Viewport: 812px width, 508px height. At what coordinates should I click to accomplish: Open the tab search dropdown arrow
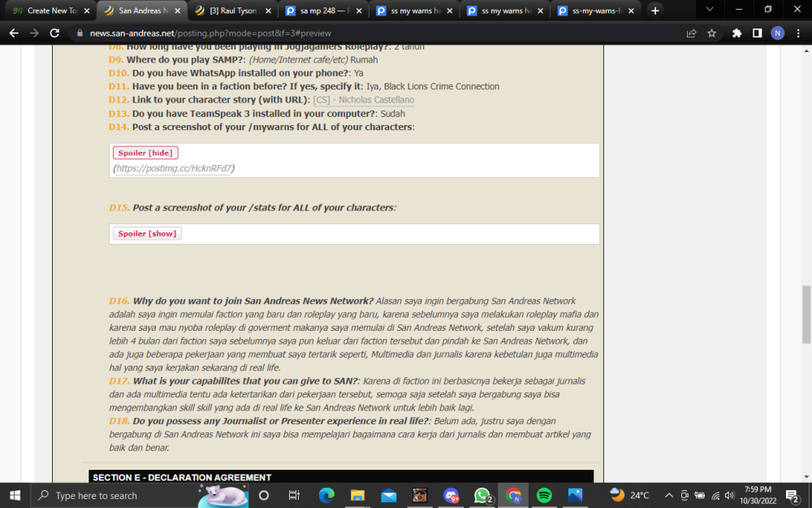(x=710, y=9)
